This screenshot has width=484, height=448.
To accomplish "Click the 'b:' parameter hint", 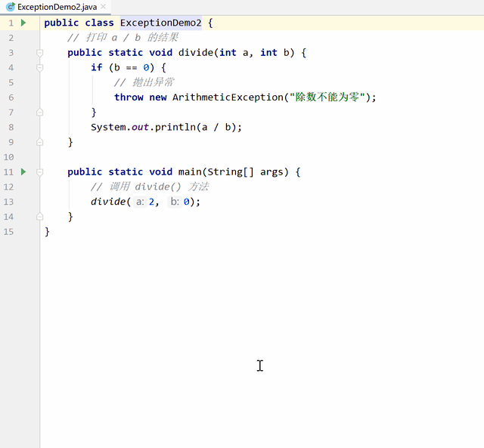I will click(x=175, y=202).
